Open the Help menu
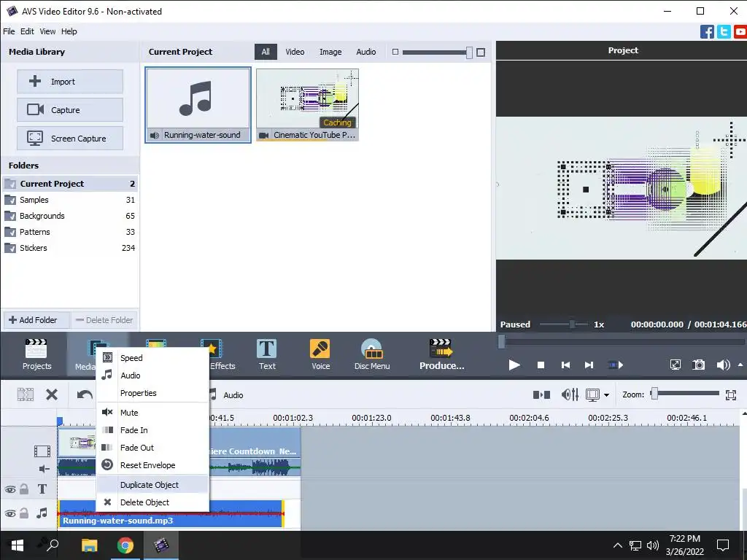 coord(69,31)
